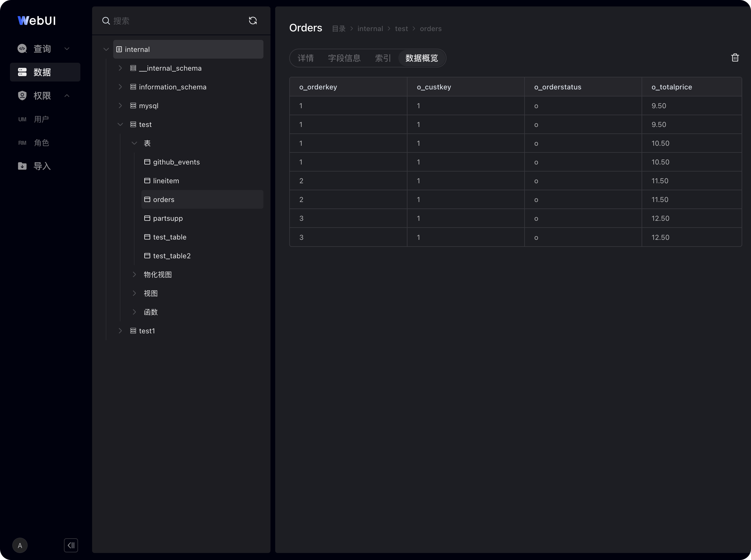Click the database icon beside test1
Viewport: 751px width, 560px height.
[133, 330]
